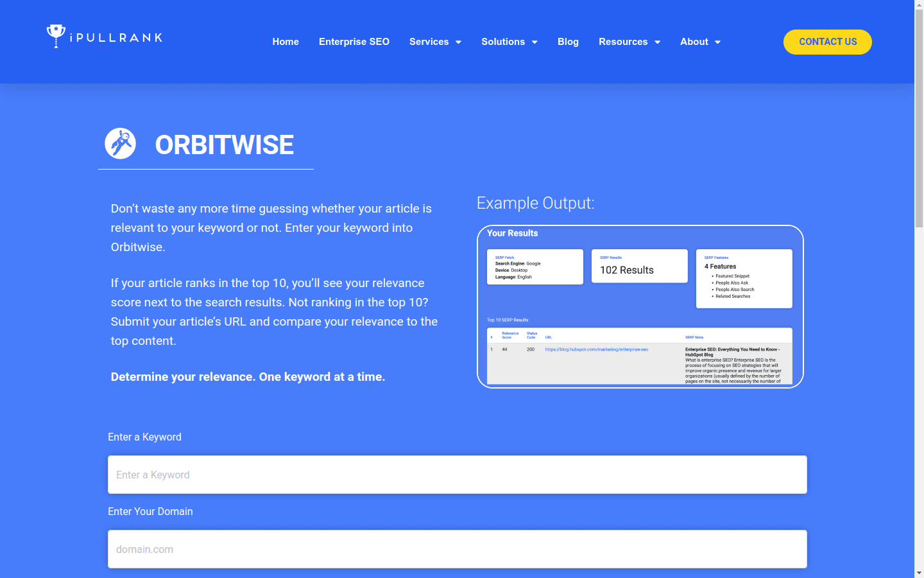Click the 102 Results card

(639, 266)
